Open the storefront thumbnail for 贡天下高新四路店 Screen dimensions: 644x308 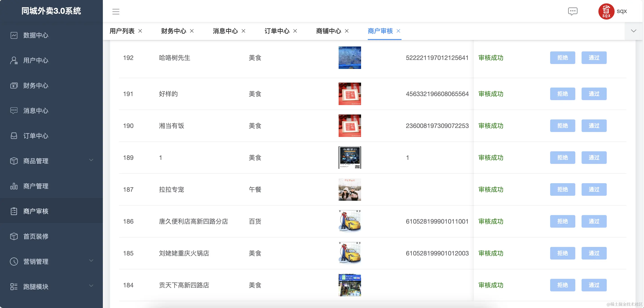350,285
